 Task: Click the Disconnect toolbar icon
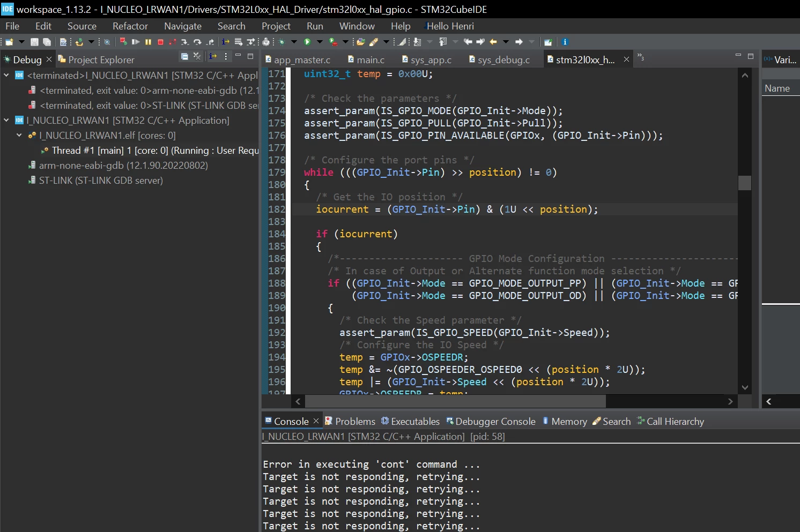pyautogui.click(x=172, y=42)
